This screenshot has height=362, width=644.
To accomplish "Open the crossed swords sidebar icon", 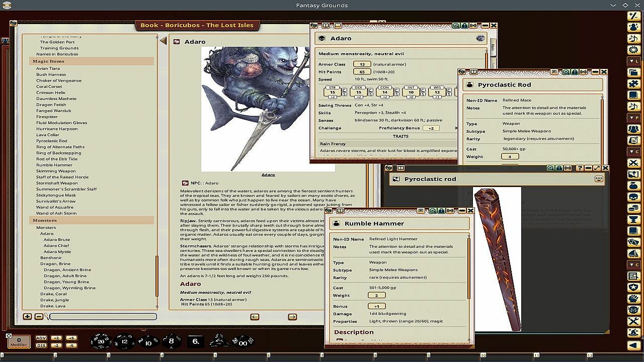I will pos(633,163).
